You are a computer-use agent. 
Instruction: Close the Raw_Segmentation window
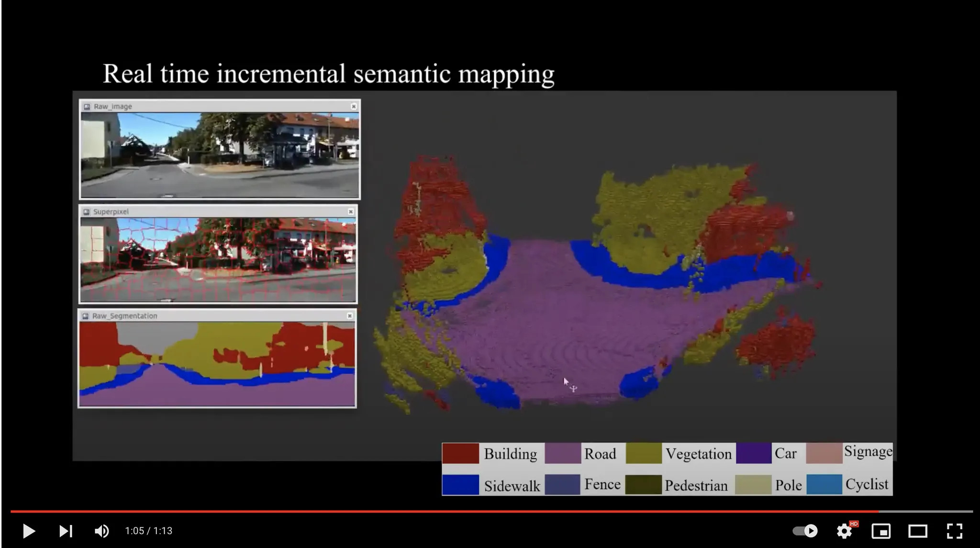click(350, 315)
